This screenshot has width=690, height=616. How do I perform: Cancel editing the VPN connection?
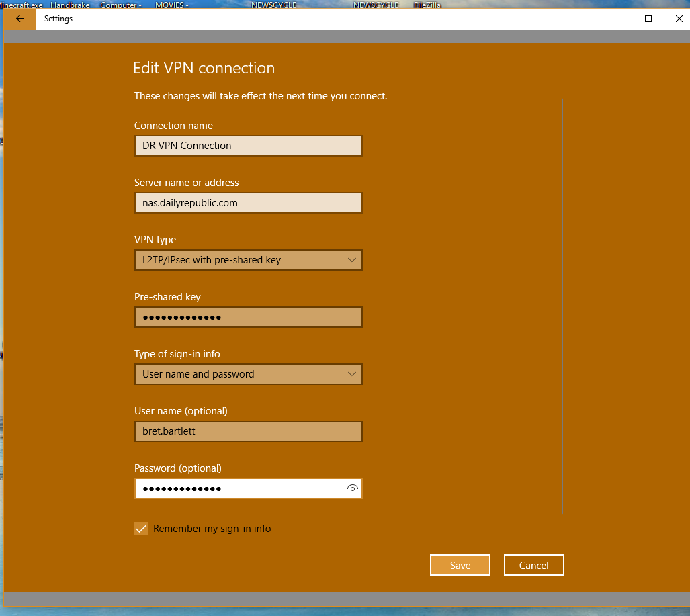pos(533,565)
